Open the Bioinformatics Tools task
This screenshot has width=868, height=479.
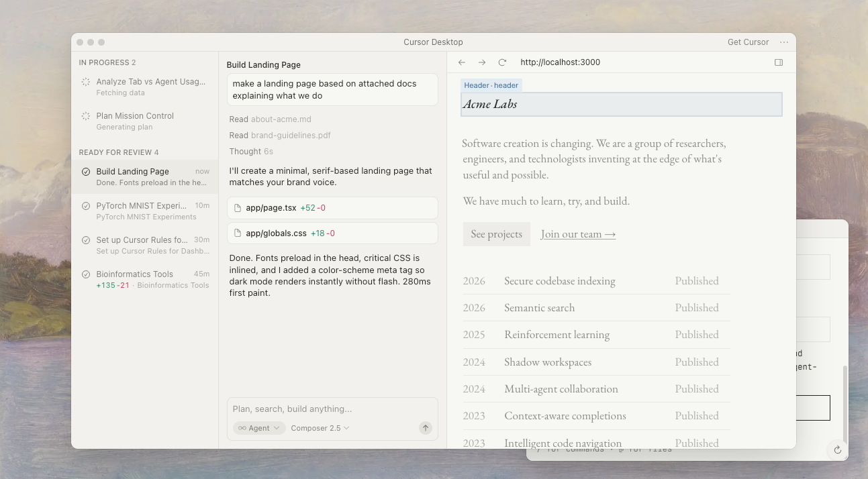145,280
